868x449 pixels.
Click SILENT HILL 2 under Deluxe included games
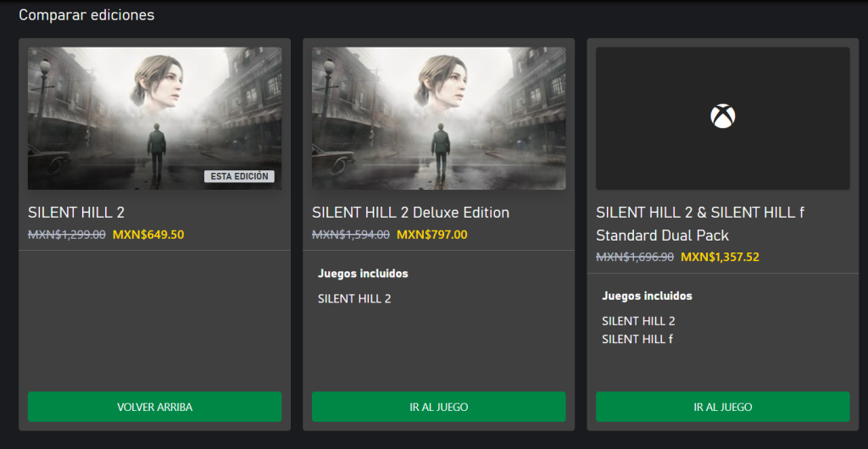click(354, 298)
